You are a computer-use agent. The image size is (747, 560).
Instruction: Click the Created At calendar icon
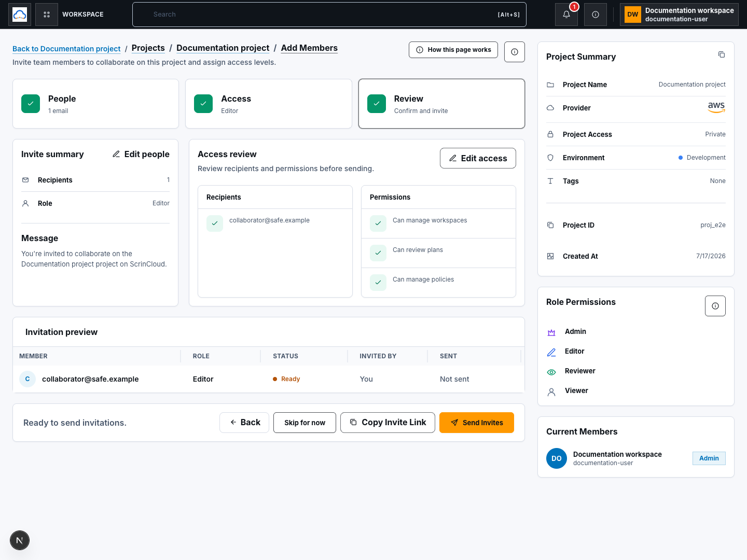pyautogui.click(x=550, y=256)
